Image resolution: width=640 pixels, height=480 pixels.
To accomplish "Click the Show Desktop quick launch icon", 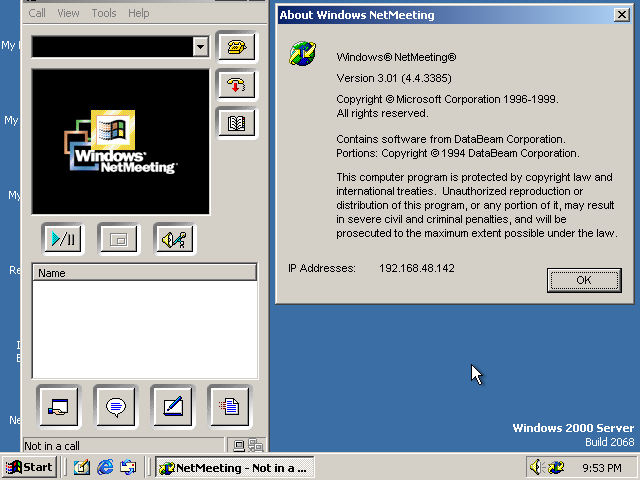I will 82,467.
